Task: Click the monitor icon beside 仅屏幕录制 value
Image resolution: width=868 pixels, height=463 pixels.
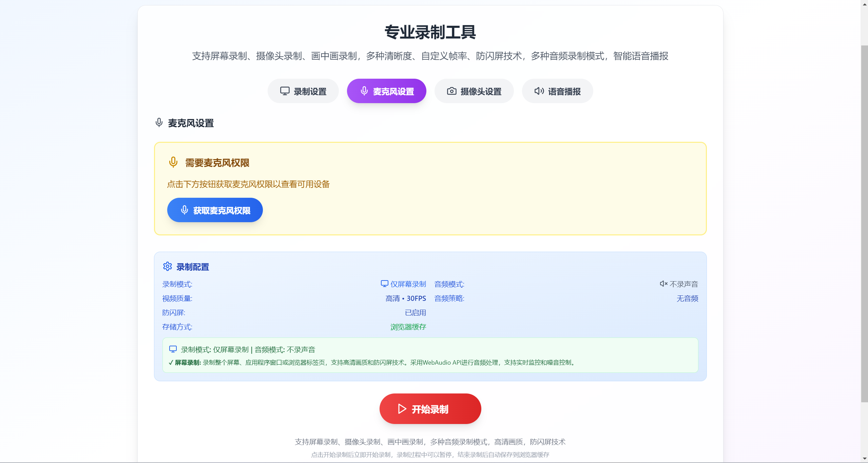Action: click(384, 284)
